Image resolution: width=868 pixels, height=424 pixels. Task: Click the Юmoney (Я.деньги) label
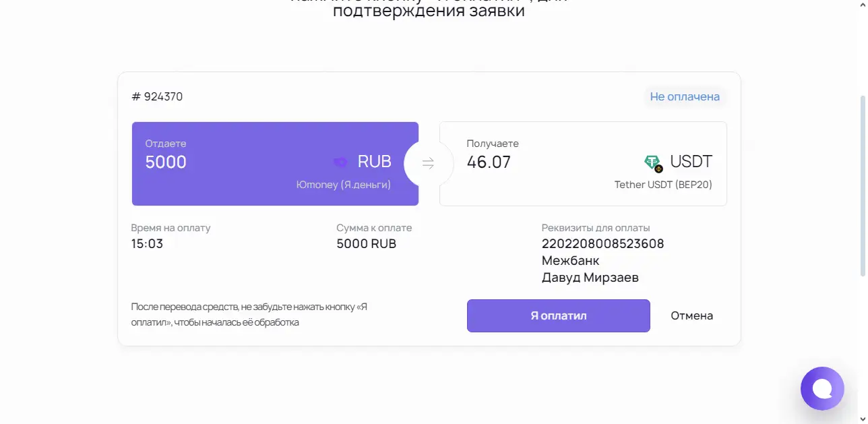pos(344,185)
